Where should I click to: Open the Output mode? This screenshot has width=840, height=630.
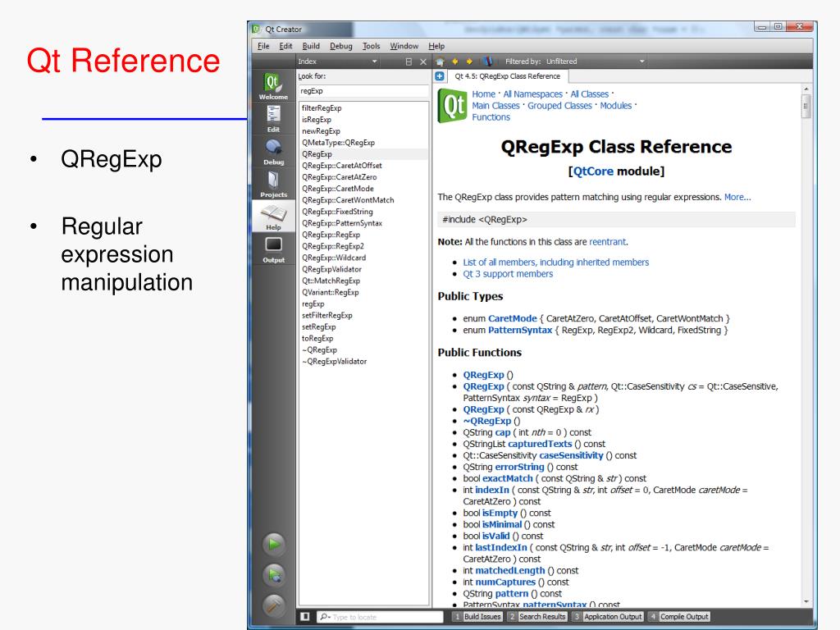pyautogui.click(x=273, y=249)
